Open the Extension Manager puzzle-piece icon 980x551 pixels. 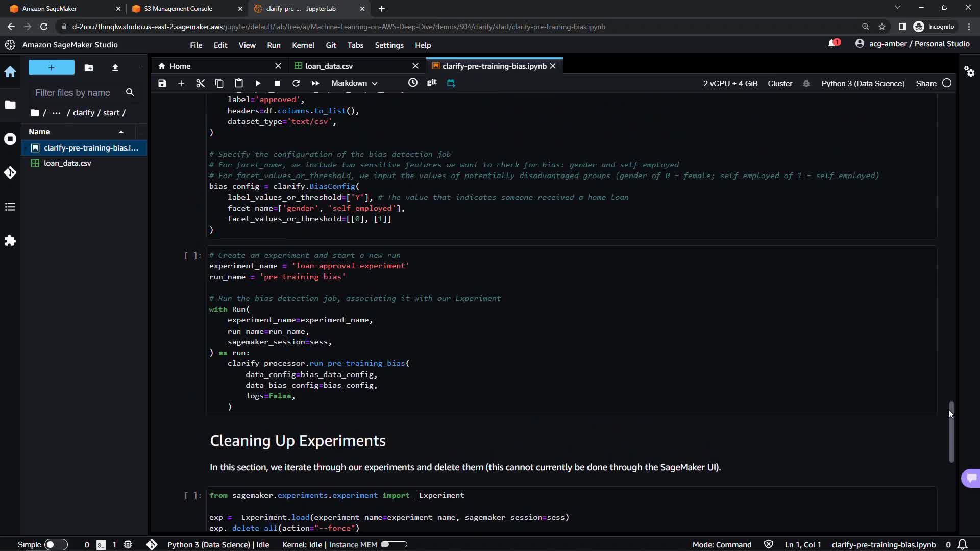[10, 240]
